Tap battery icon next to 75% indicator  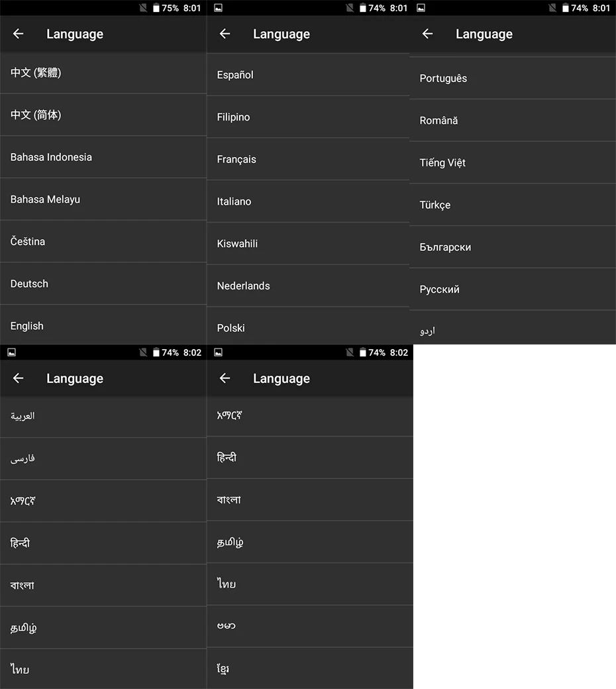156,8
